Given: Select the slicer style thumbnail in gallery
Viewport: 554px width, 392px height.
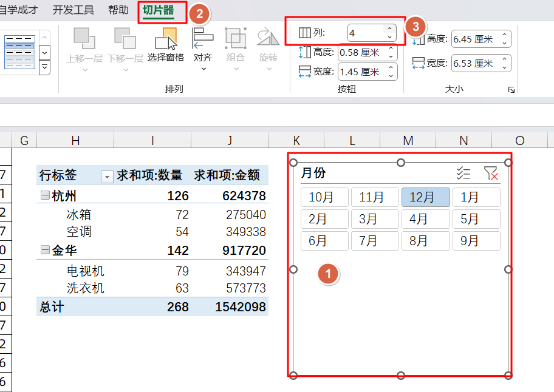Looking at the screenshot, I should [x=19, y=52].
